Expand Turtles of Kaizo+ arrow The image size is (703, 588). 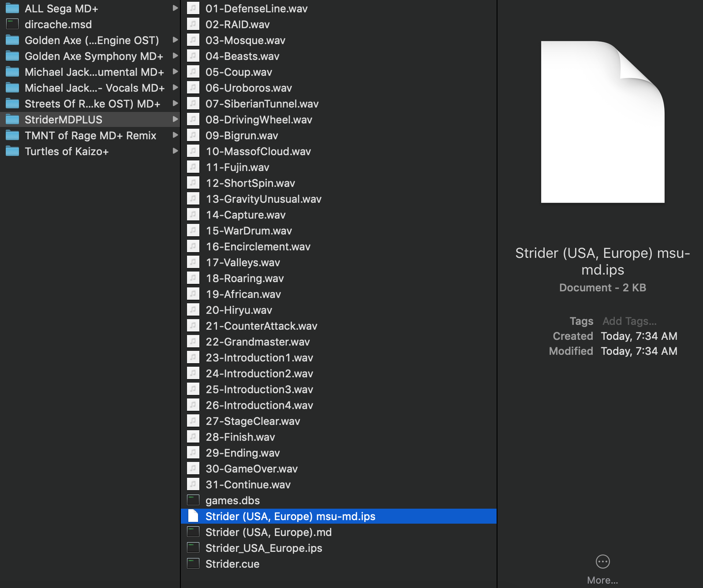click(x=175, y=151)
